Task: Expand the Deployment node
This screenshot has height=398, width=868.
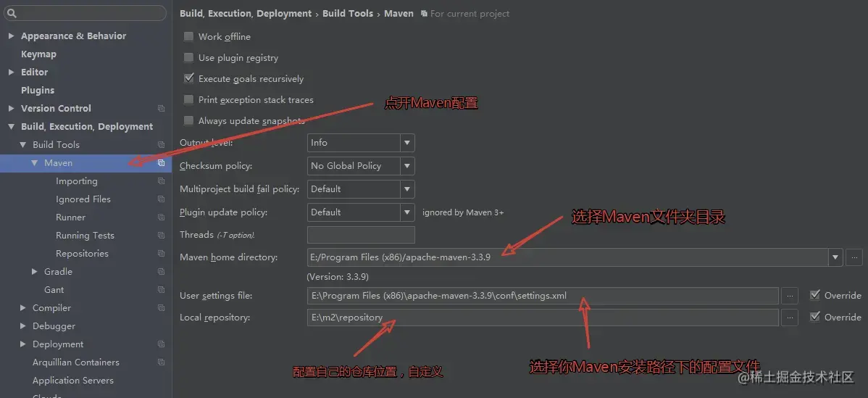Action: tap(22, 344)
